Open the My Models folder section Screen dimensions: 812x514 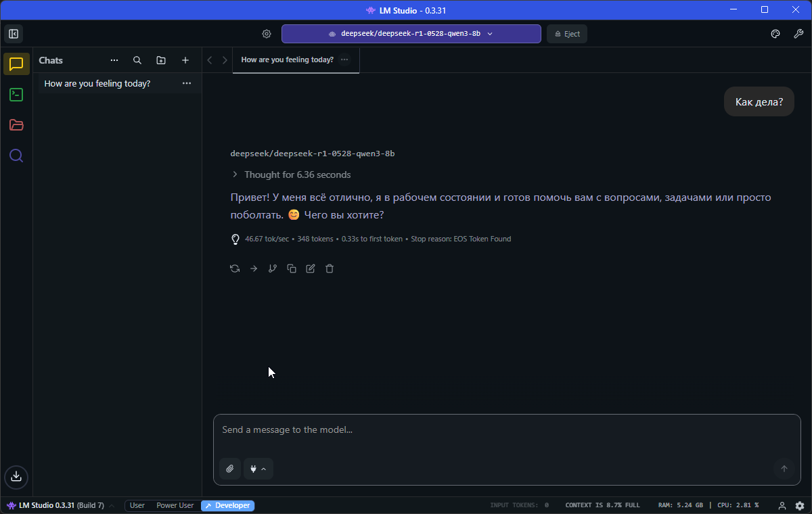tap(16, 125)
